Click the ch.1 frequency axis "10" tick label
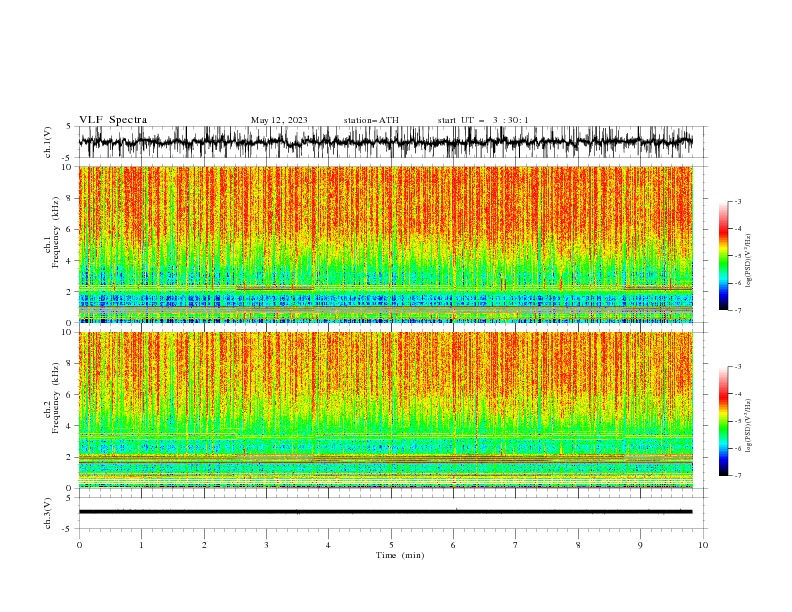Image resolution: width=792 pixels, height=612 pixels. (x=67, y=167)
